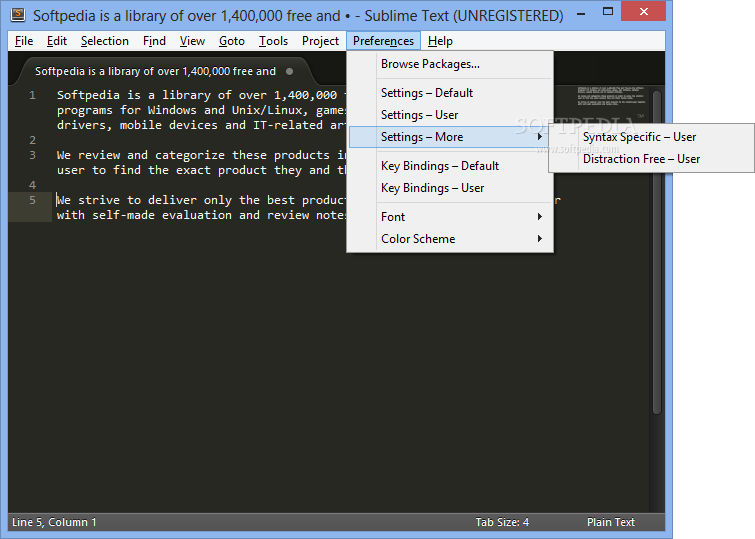Click the word 'Softpedia' on line 1

tap(88, 95)
